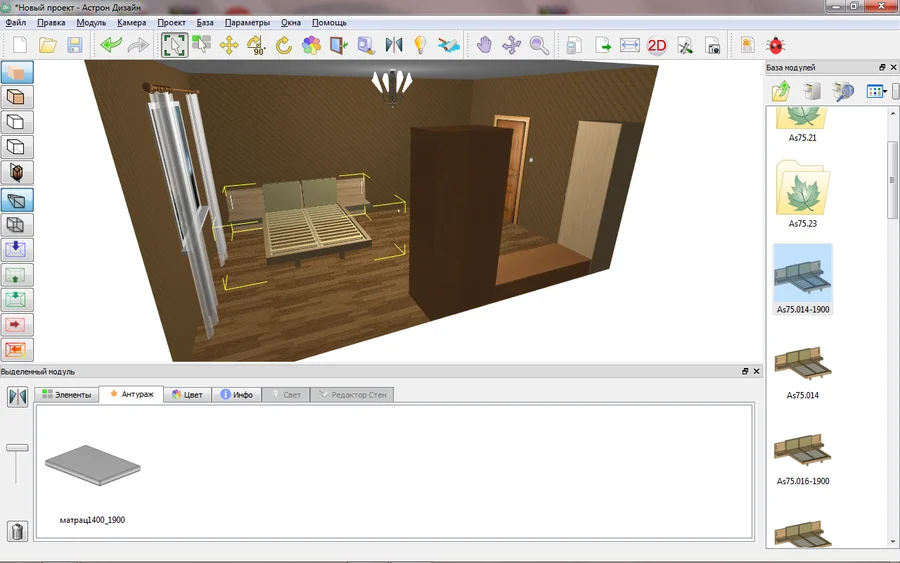Toggle the 2D view mode button
This screenshot has height=563, width=900.
(x=657, y=45)
